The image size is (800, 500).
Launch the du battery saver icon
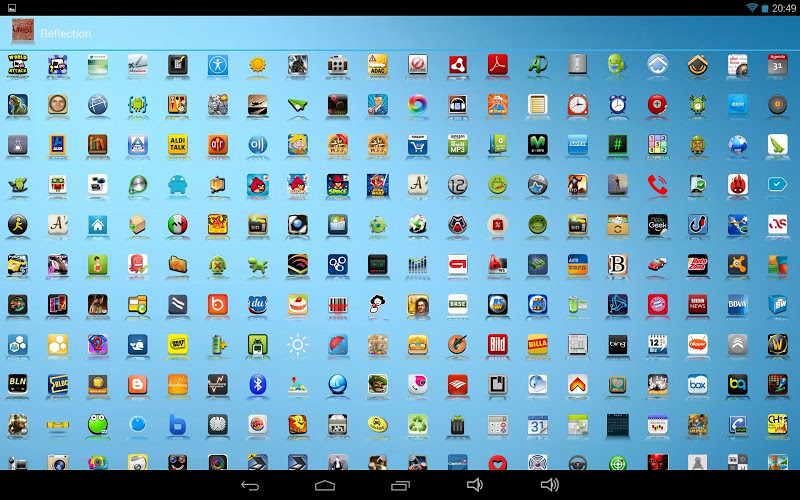(258, 305)
